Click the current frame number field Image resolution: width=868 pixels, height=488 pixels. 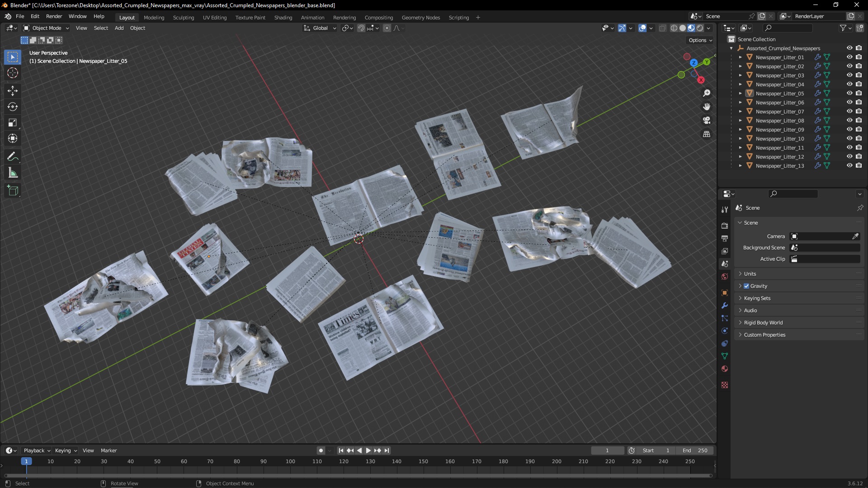[607, 450]
